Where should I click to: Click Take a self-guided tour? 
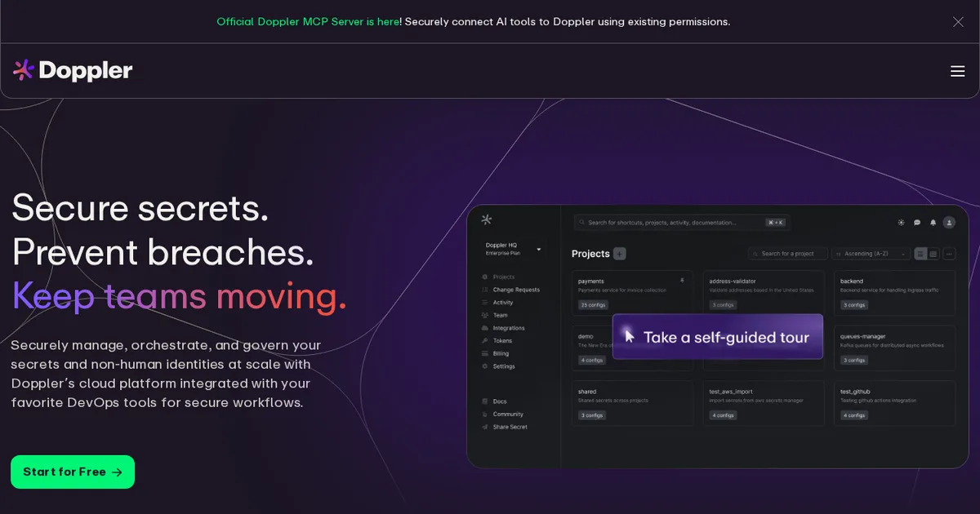(x=718, y=337)
